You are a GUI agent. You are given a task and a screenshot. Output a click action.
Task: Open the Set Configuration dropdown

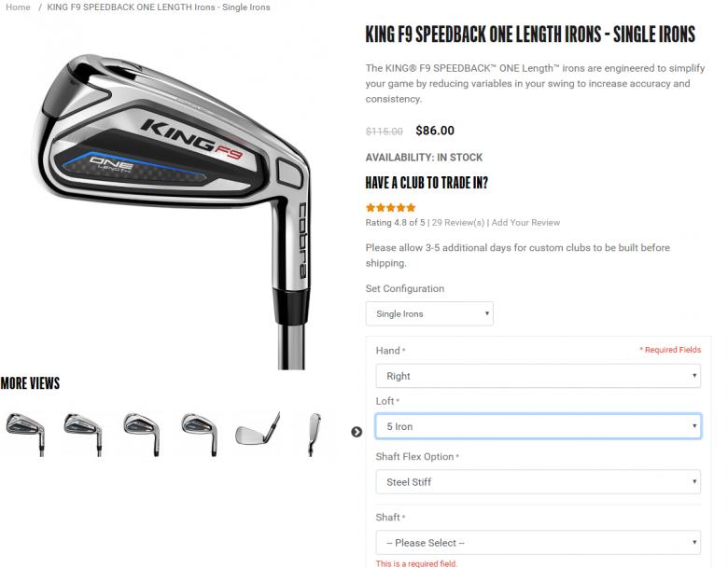coord(429,313)
